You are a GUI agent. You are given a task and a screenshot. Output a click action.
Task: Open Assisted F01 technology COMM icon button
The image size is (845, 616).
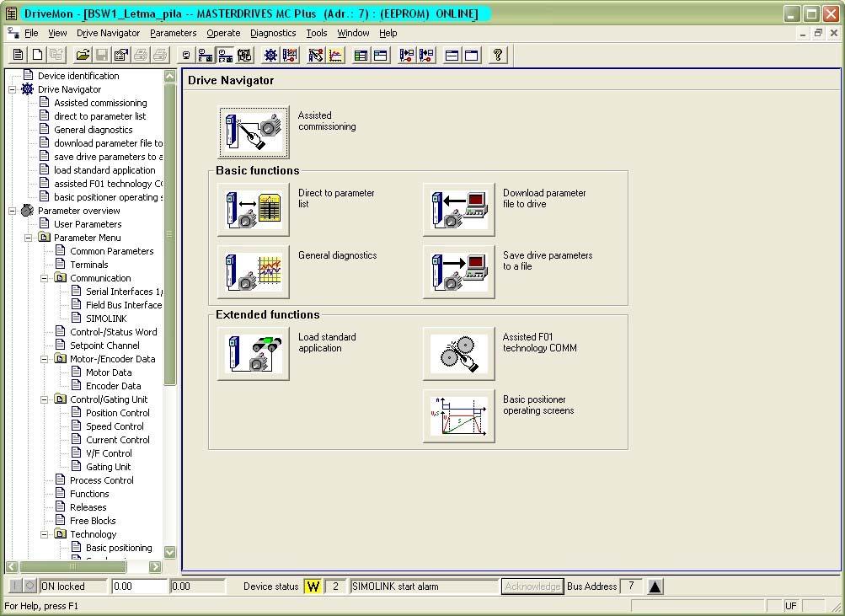458,354
